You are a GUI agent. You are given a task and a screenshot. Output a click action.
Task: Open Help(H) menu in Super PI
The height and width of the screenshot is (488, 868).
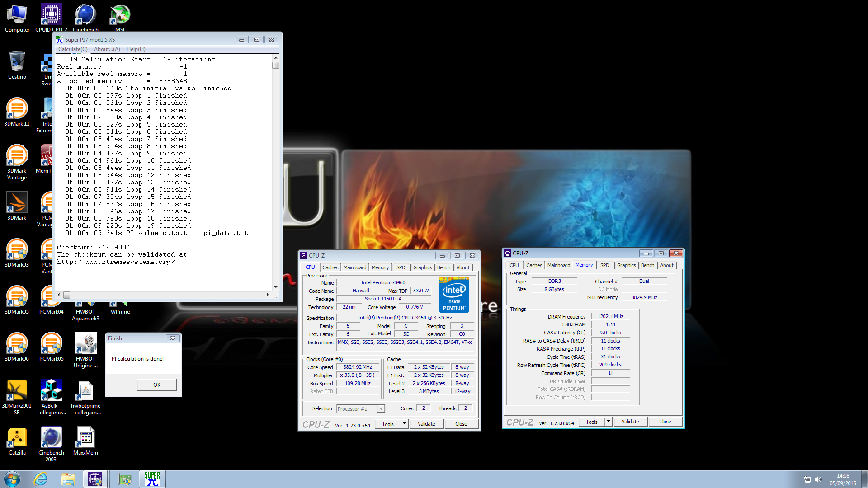click(136, 49)
